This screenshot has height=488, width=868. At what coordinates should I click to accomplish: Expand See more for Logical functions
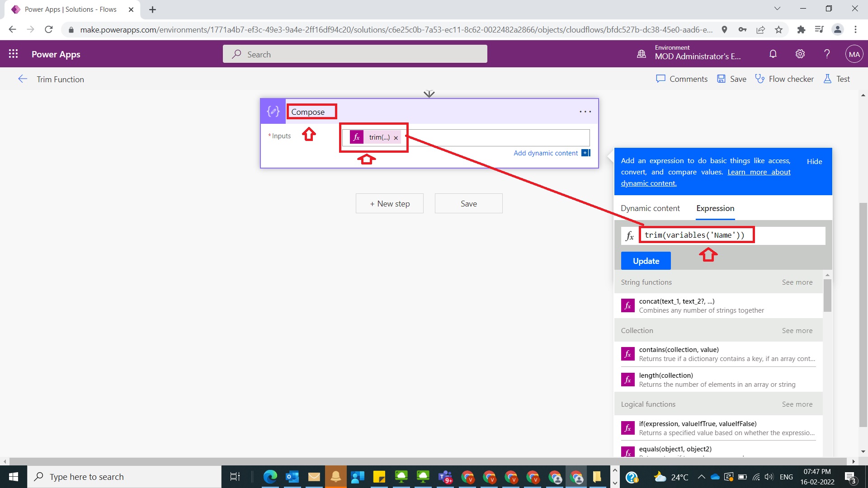click(x=797, y=404)
